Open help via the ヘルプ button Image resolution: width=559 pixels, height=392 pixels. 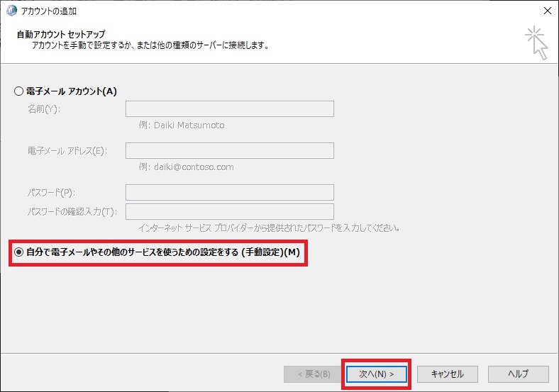pos(519,374)
